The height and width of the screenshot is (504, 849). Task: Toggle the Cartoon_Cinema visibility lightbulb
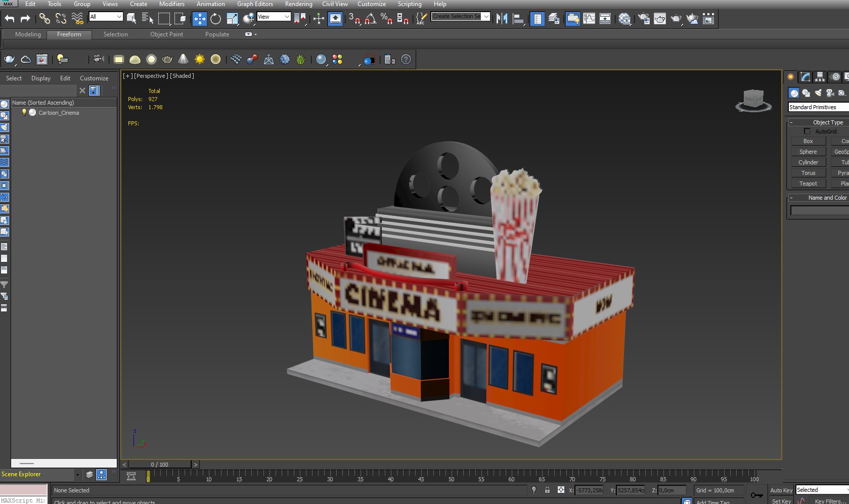pyautogui.click(x=24, y=113)
